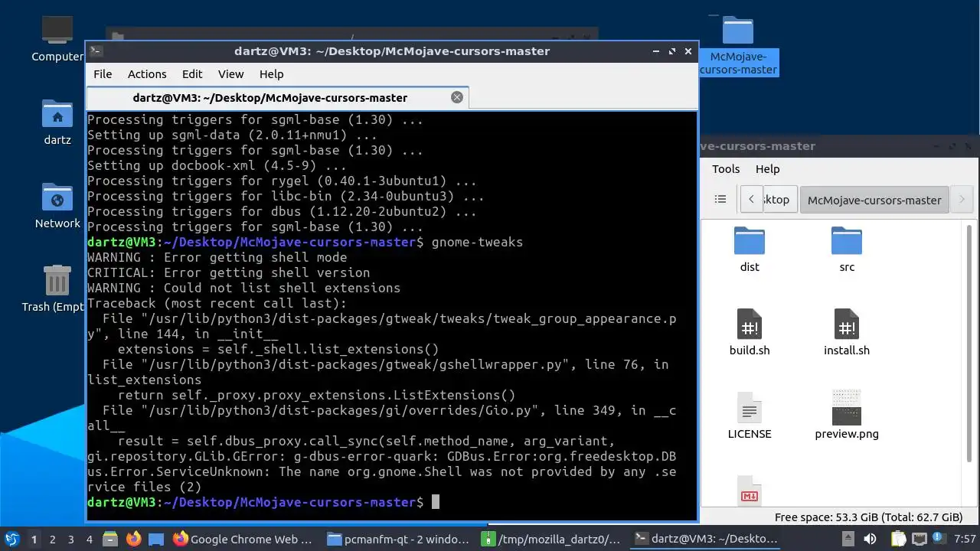Open the terminal Help menu
Image resolution: width=980 pixels, height=551 pixels.
point(272,74)
